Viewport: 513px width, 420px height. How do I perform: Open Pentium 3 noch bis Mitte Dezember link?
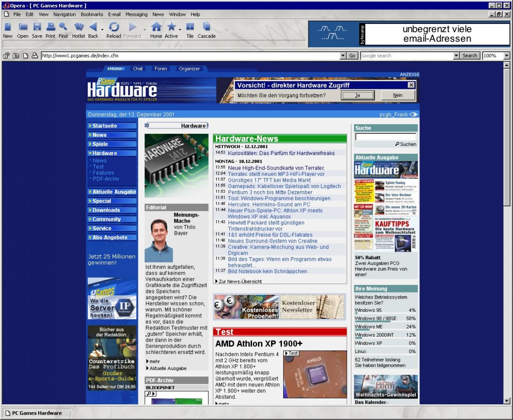tap(270, 192)
